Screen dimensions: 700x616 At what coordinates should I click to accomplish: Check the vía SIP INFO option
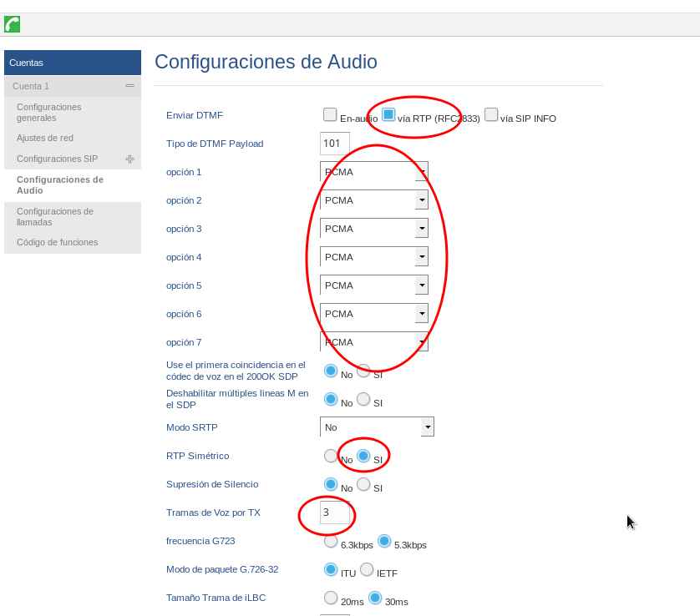[x=491, y=115]
